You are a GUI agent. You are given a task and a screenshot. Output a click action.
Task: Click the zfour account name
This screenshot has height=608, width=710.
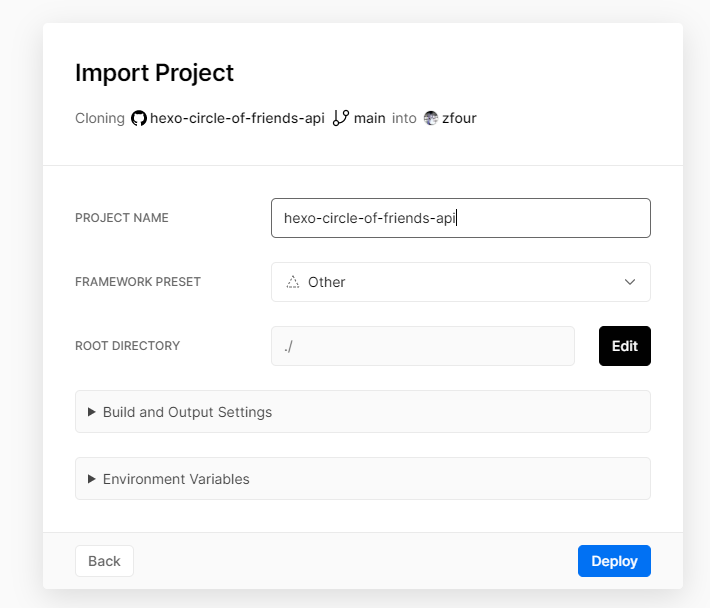coord(459,118)
